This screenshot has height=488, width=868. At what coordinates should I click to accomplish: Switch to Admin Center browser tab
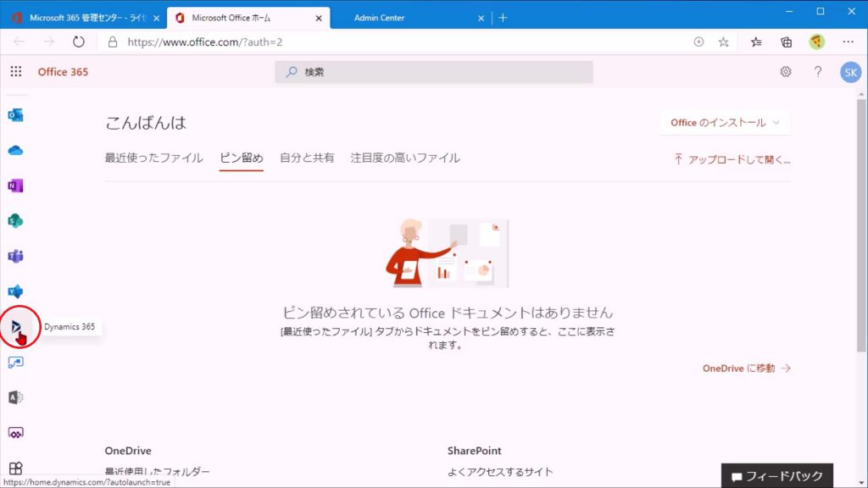pos(409,18)
